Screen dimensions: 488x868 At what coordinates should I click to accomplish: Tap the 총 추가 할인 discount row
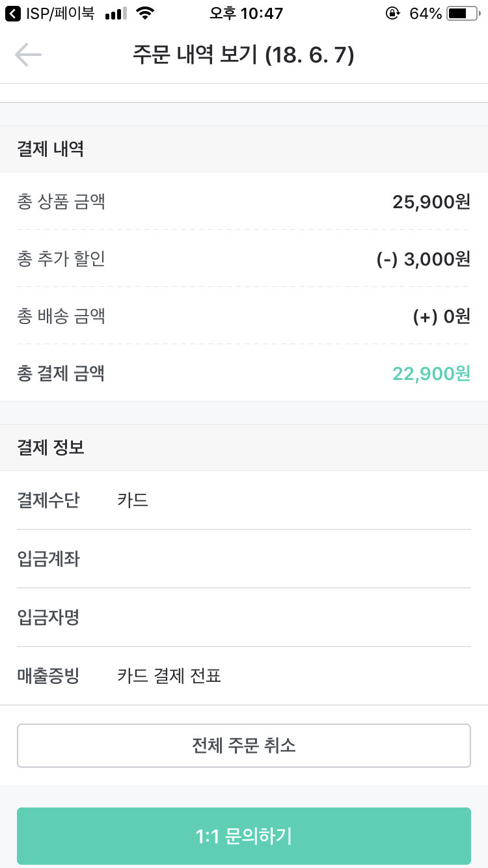click(244, 259)
